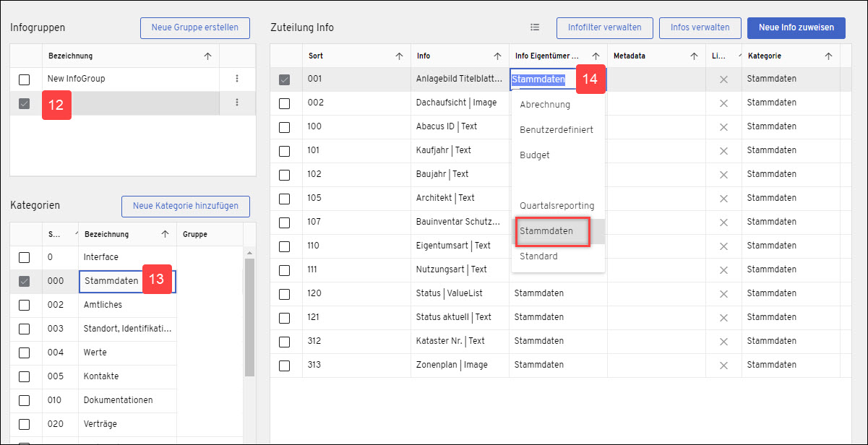Sort Metadata column using its arrow

point(694,56)
